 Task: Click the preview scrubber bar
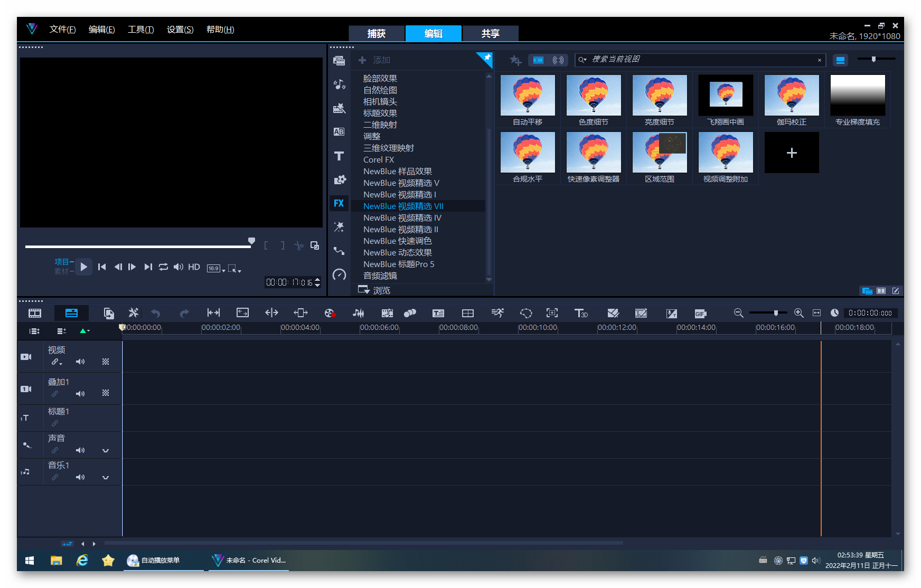pos(138,246)
